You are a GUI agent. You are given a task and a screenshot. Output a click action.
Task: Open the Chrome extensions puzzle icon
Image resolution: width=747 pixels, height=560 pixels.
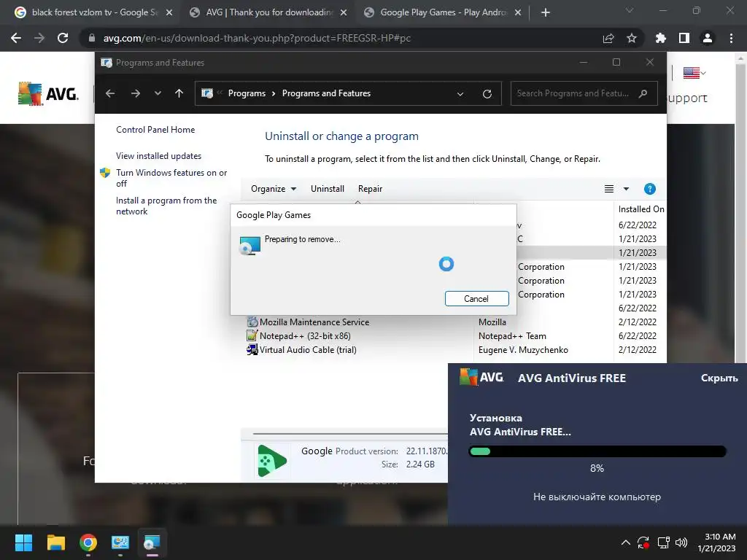(660, 38)
